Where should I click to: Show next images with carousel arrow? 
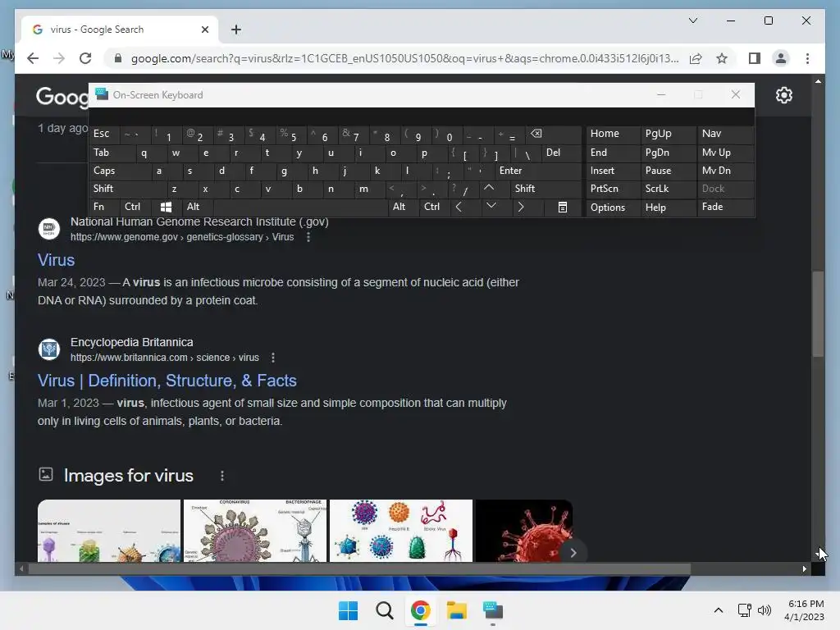[x=573, y=552]
